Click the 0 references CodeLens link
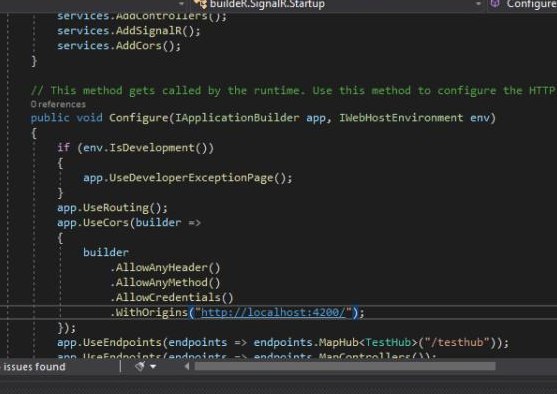This screenshot has width=557, height=394. (x=58, y=104)
